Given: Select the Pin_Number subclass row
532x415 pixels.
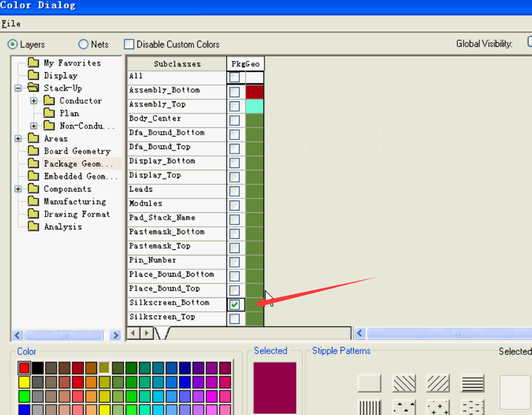Looking at the screenshot, I should pyautogui.click(x=177, y=261).
